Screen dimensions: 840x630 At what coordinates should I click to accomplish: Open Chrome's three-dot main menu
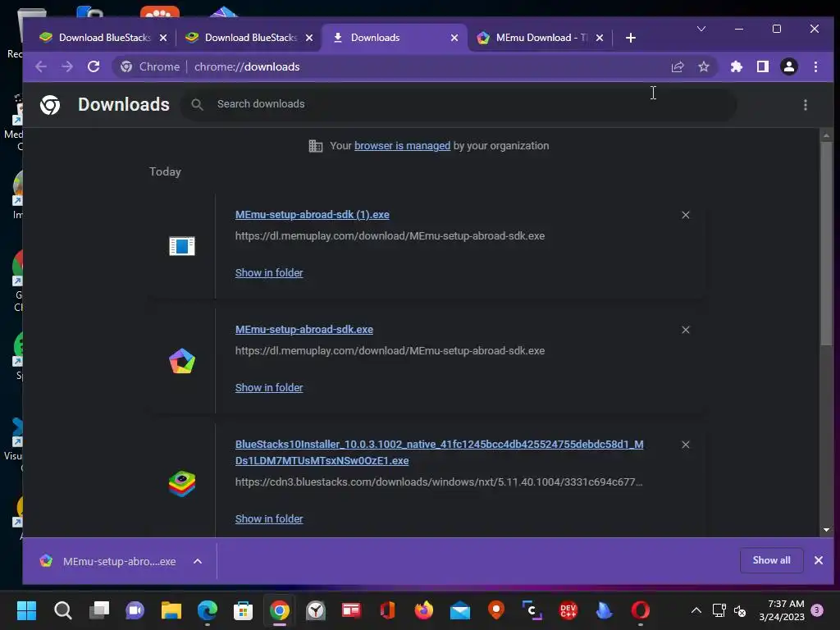click(816, 66)
